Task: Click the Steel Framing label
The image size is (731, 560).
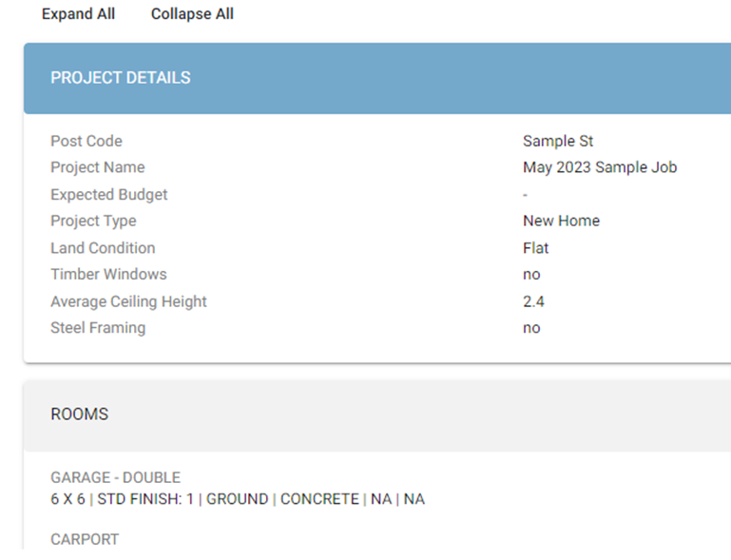Action: click(98, 328)
